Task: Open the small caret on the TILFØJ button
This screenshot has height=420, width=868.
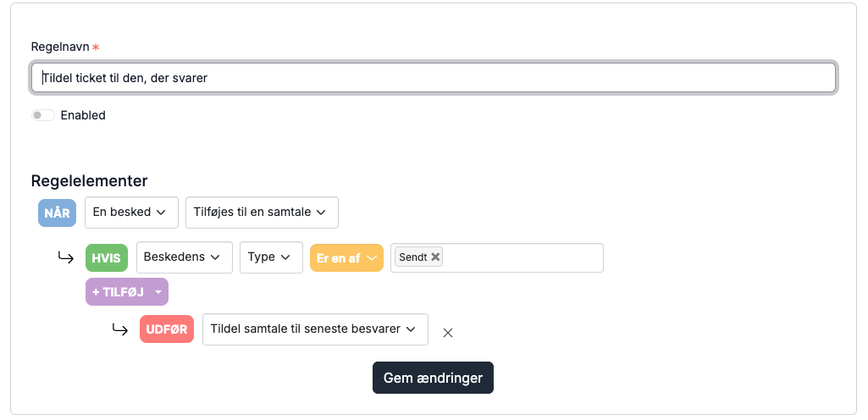Action: (x=158, y=292)
